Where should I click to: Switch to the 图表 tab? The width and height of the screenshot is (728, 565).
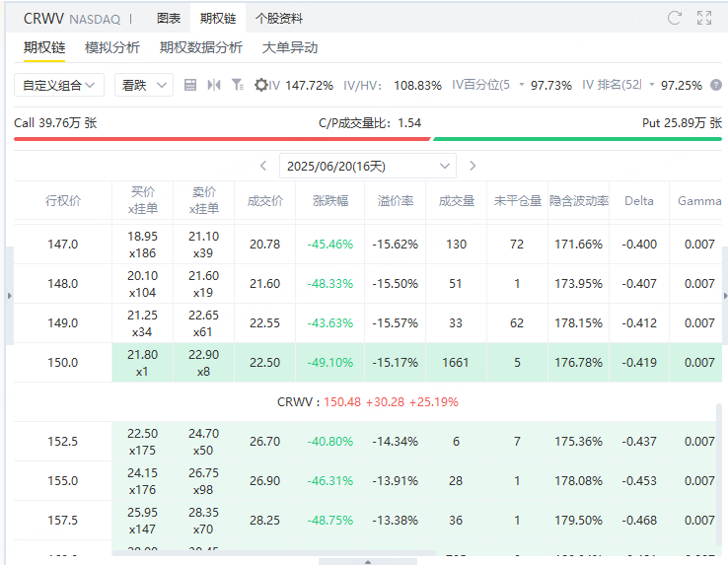click(168, 19)
